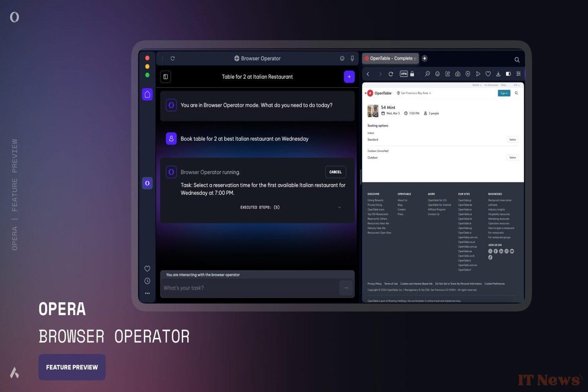Click the Cookie Preferences footer link

click(x=495, y=284)
